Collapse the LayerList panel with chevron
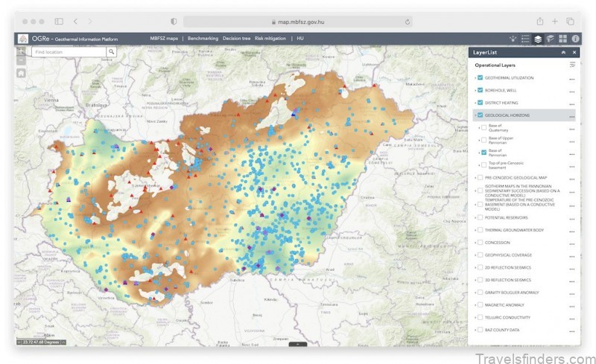Viewport: 596px width, 364px height. pyautogui.click(x=563, y=53)
